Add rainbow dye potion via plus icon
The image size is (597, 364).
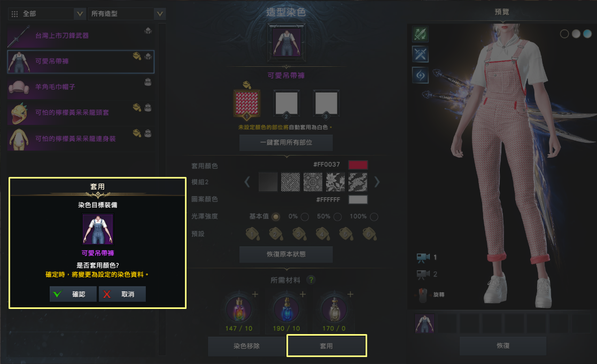coord(255,295)
